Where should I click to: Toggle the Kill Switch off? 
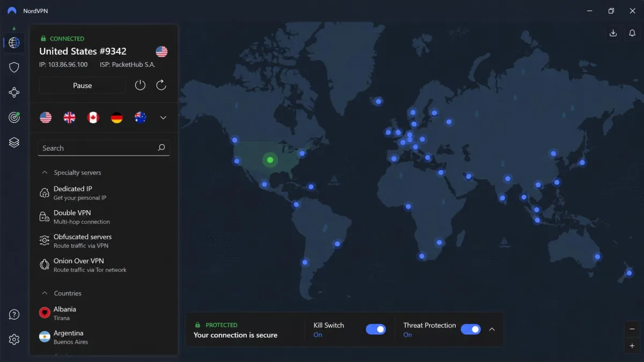click(376, 329)
